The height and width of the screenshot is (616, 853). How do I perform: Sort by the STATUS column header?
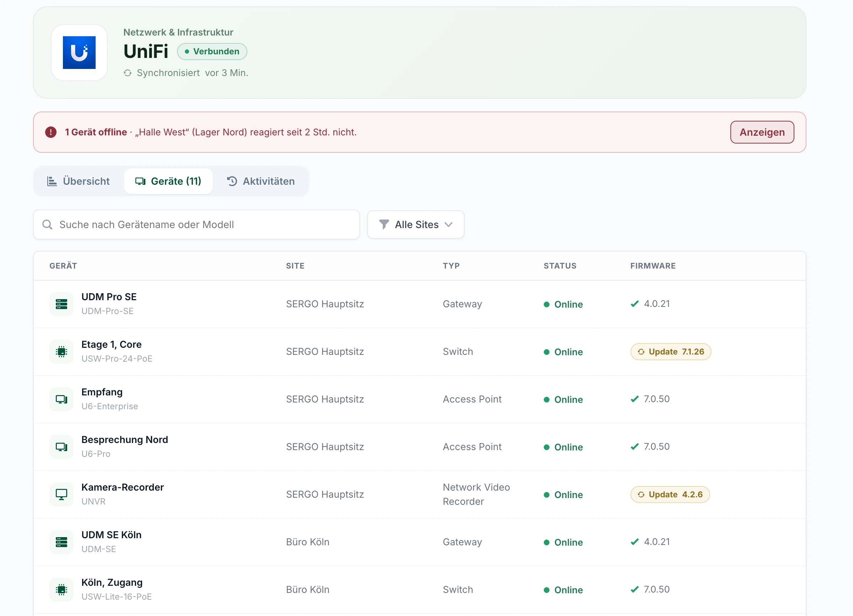coord(560,266)
